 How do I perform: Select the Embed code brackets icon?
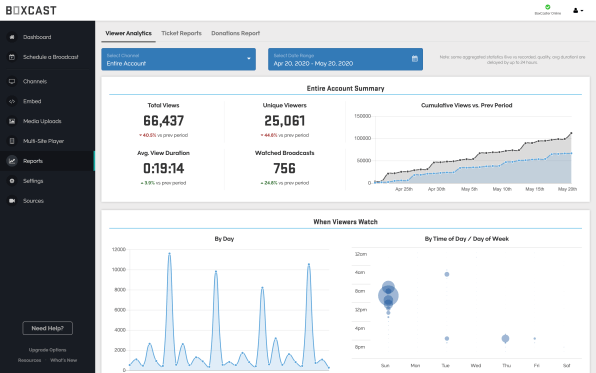[x=12, y=102]
